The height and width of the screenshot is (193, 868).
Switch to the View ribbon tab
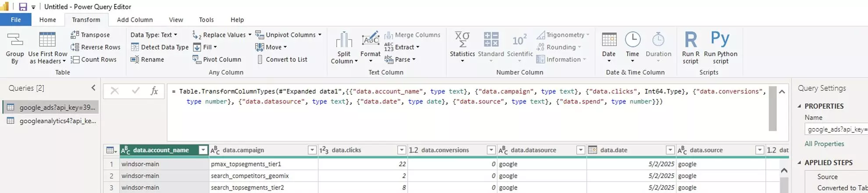tap(176, 20)
